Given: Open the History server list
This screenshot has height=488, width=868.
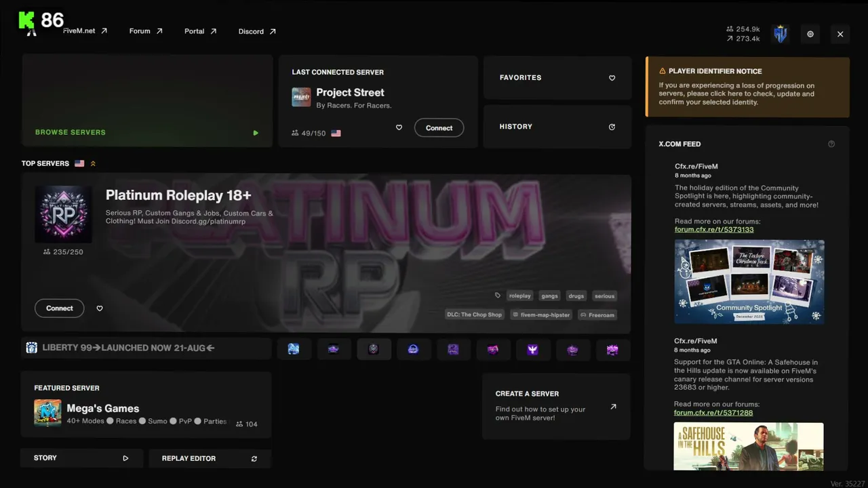Looking at the screenshot, I should (557, 127).
